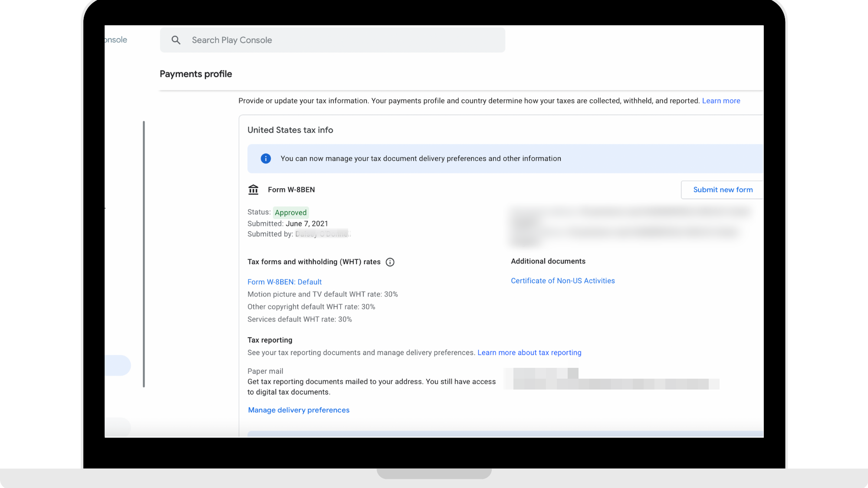This screenshot has height=488, width=868.
Task: Focus the Search Play Console field
Action: tap(343, 40)
